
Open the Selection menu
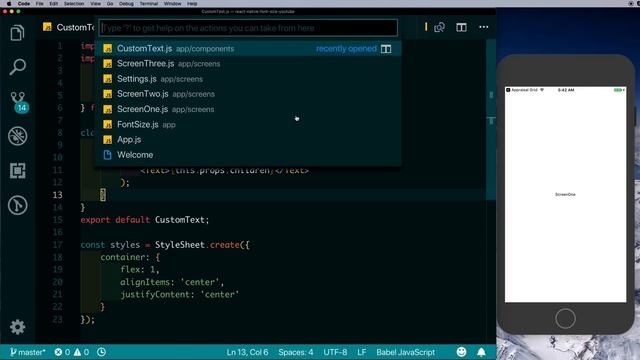point(74,4)
